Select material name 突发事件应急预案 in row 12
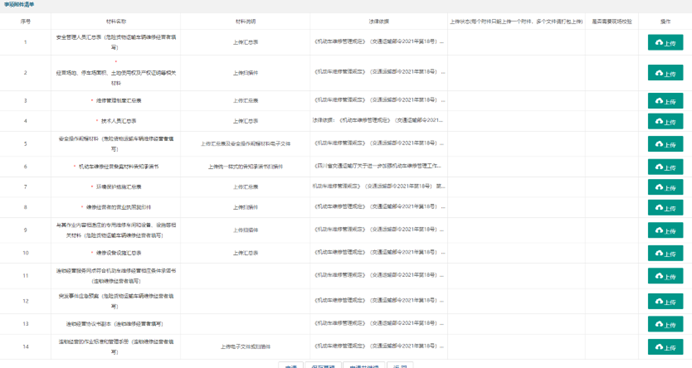This screenshot has width=692, height=368. [116, 301]
